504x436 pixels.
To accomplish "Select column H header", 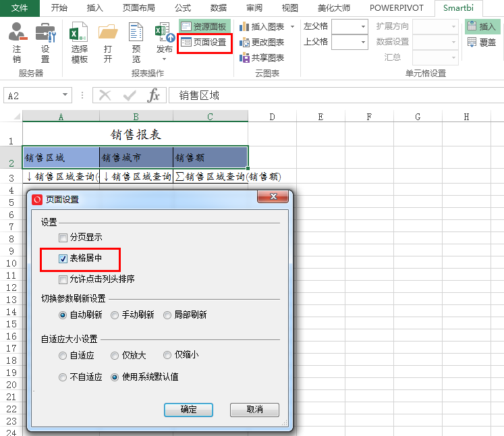I will (x=466, y=117).
